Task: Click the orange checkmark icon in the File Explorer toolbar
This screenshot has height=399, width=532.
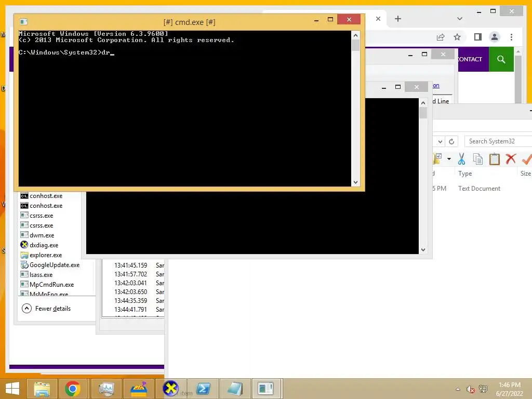Action: [527, 159]
